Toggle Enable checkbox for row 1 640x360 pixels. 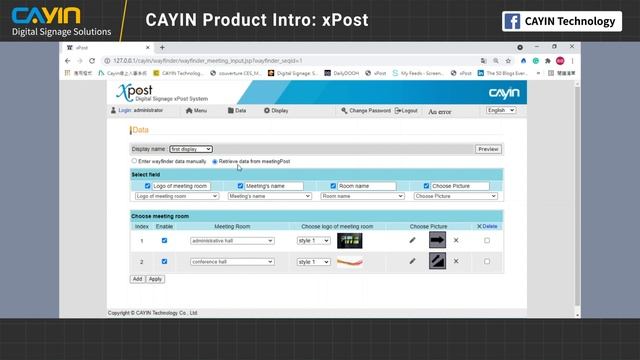tap(164, 240)
